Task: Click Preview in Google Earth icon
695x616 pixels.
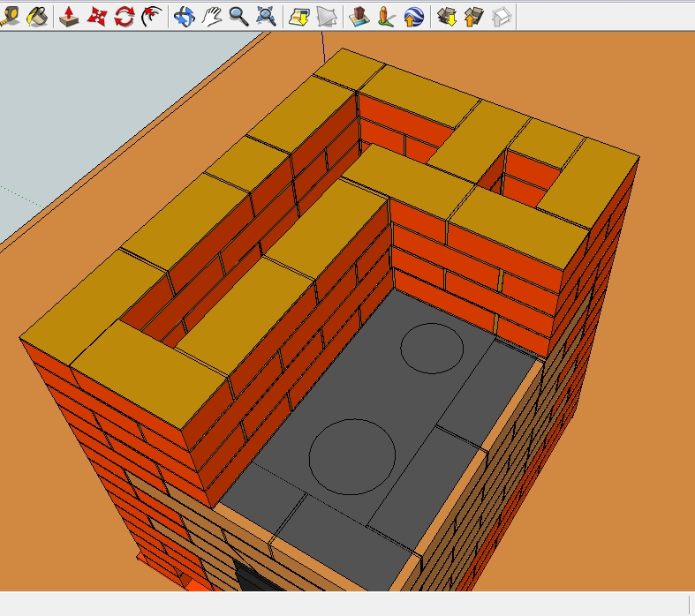Action: (x=412, y=16)
